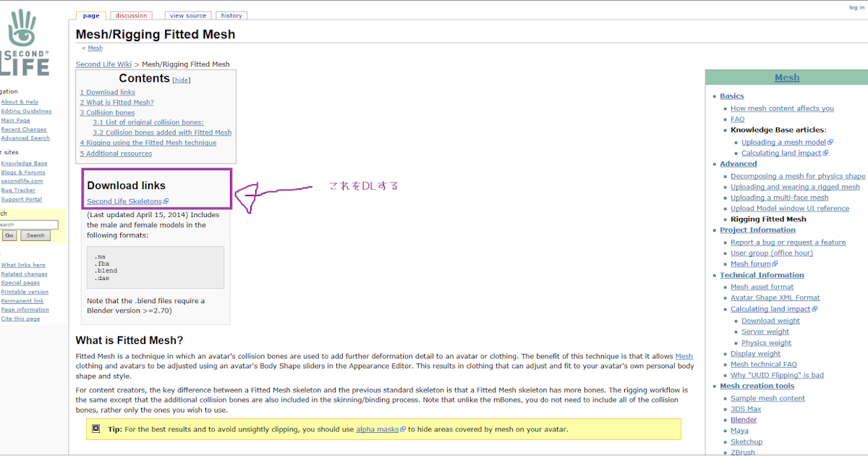This screenshot has height=456, width=868.
Task: Open Uploading a multi-face mesh
Action: click(x=780, y=198)
